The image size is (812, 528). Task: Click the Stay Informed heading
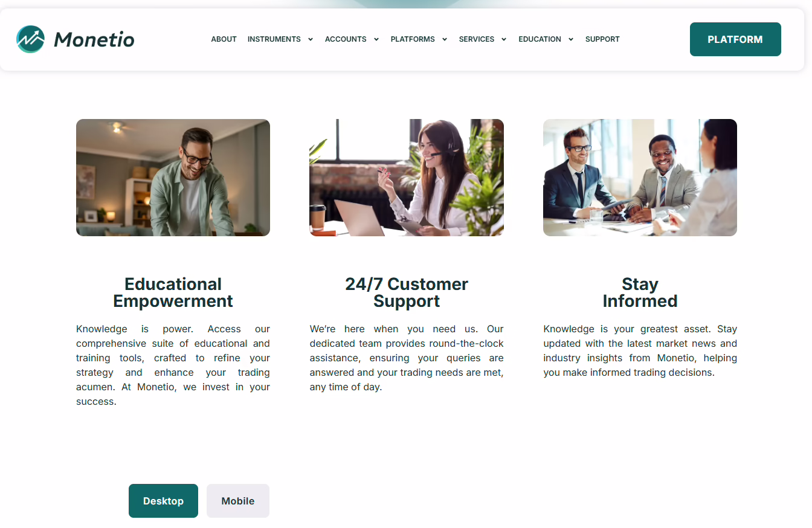(640, 292)
